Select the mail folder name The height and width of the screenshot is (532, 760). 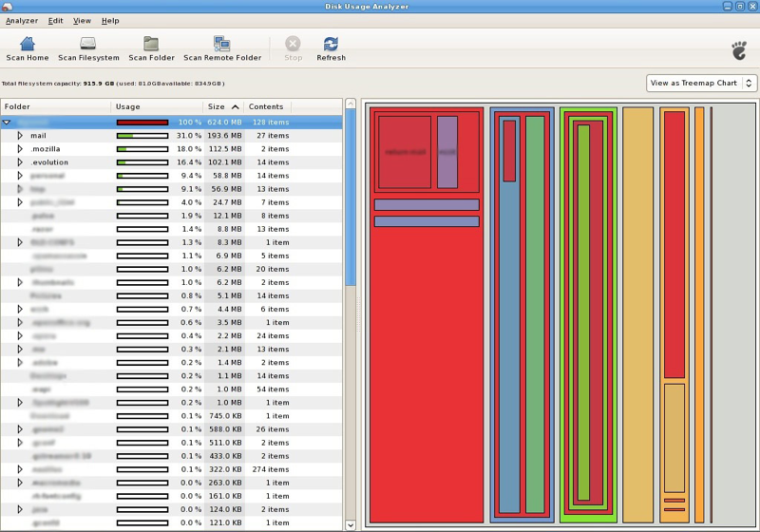coord(38,136)
